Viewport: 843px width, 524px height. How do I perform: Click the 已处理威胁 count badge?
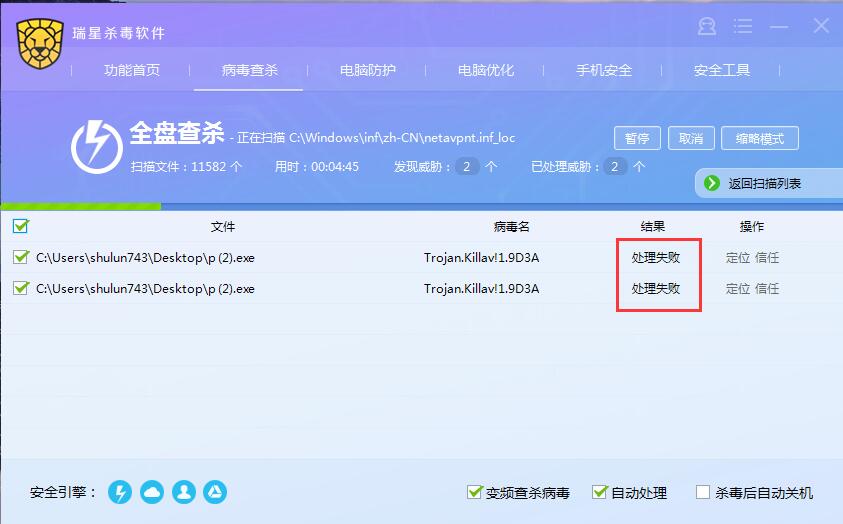tap(615, 167)
